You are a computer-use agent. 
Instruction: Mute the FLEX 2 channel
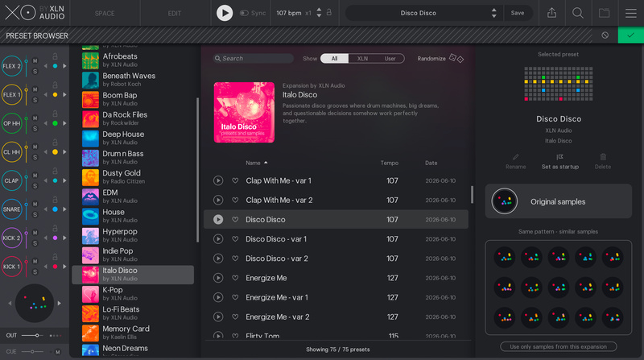tap(35, 61)
